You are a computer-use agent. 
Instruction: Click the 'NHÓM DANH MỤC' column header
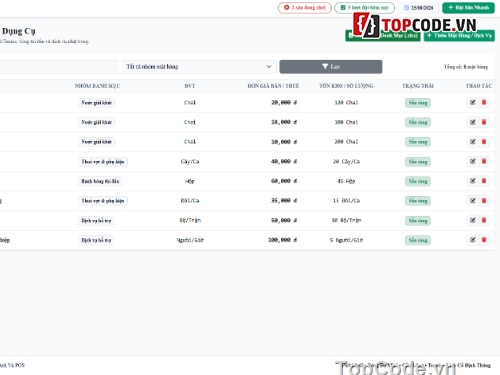coord(97,86)
